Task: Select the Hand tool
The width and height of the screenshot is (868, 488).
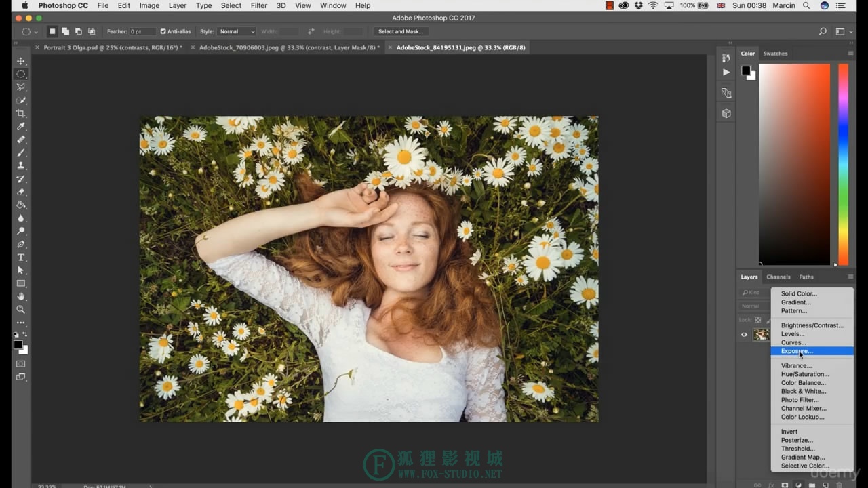Action: coord(21,296)
